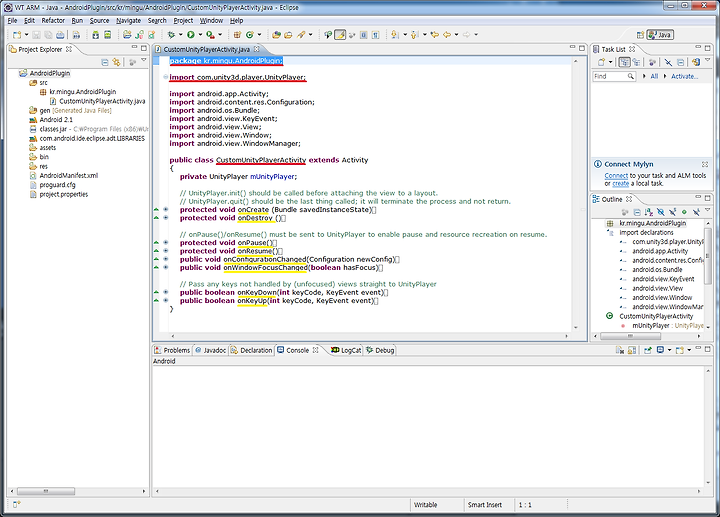Toggle Mark Occurrences highlighter button
Screen dimensions: 720x517
coord(340,34)
